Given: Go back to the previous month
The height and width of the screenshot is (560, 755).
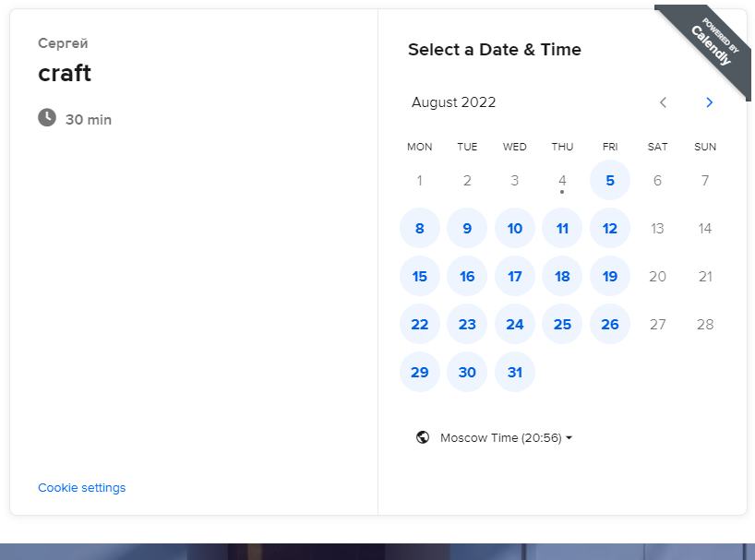Looking at the screenshot, I should tap(663, 102).
